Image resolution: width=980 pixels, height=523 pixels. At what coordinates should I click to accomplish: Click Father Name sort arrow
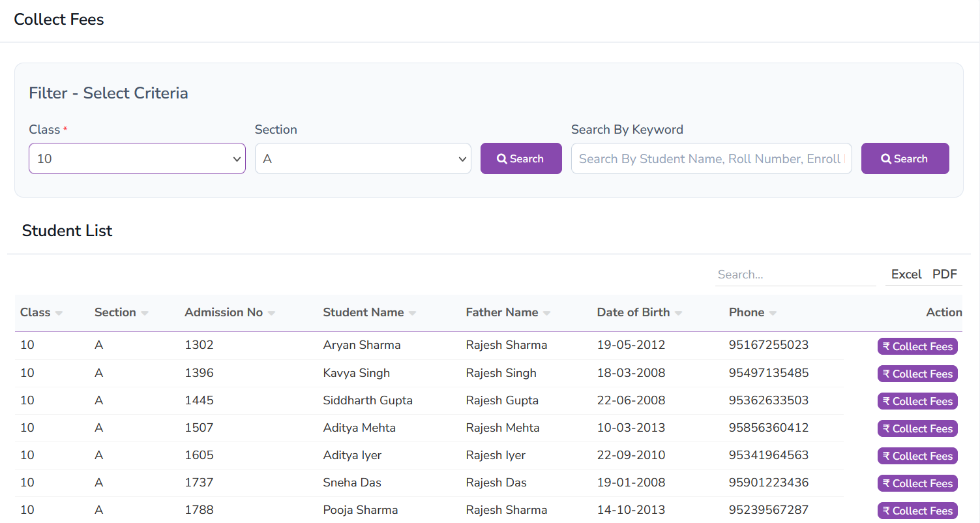pos(546,314)
